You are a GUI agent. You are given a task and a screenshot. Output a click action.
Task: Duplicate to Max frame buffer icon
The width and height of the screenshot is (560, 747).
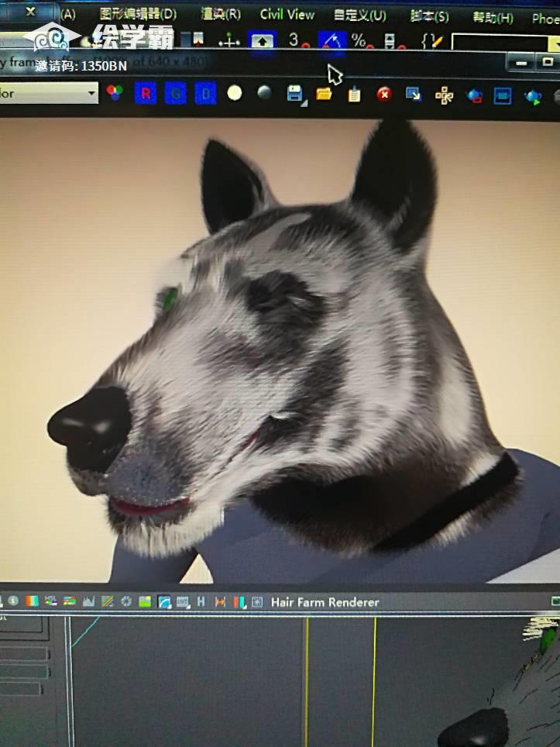(414, 95)
